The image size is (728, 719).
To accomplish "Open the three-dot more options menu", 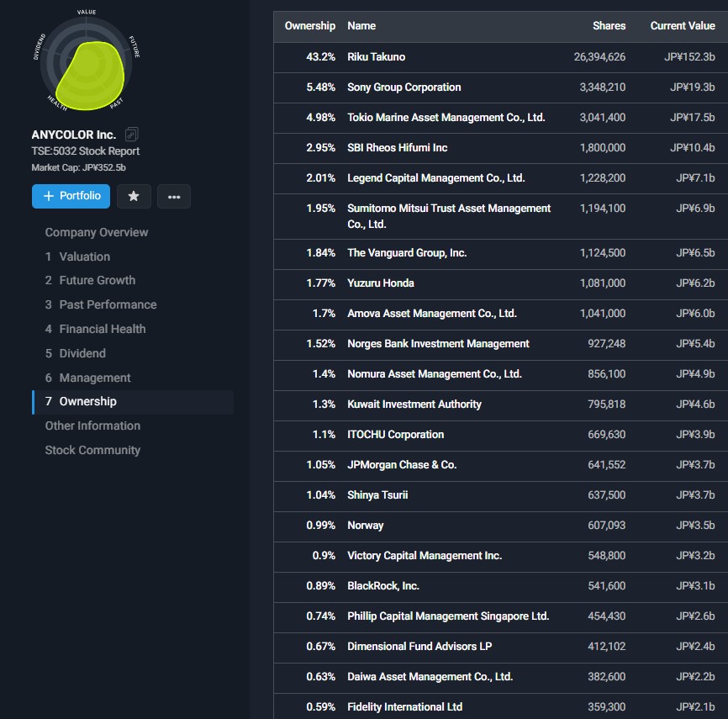I will (x=174, y=196).
